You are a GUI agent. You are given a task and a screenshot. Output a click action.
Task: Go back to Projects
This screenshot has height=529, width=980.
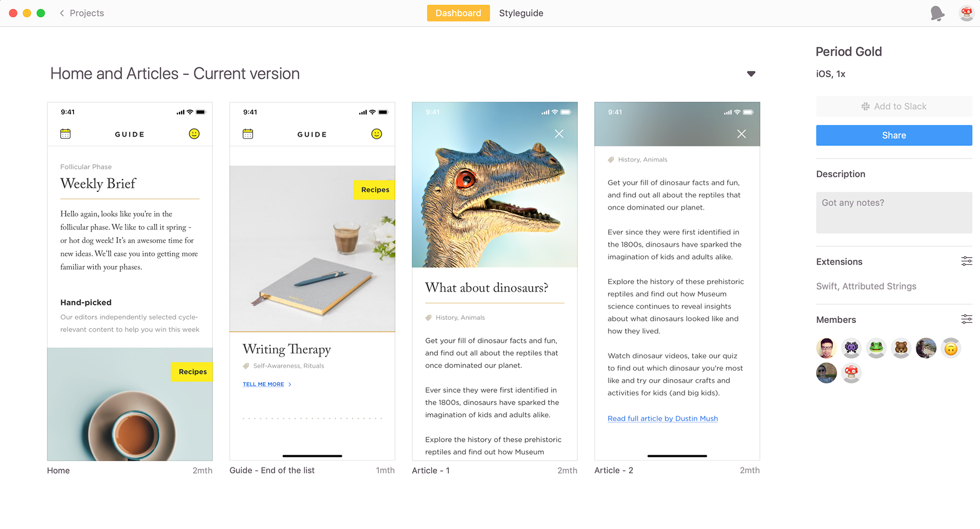[x=82, y=13]
